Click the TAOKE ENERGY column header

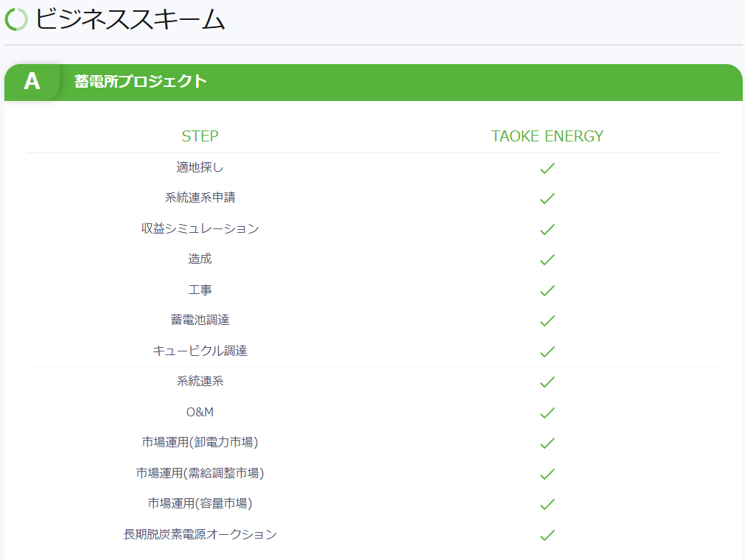[x=547, y=136]
